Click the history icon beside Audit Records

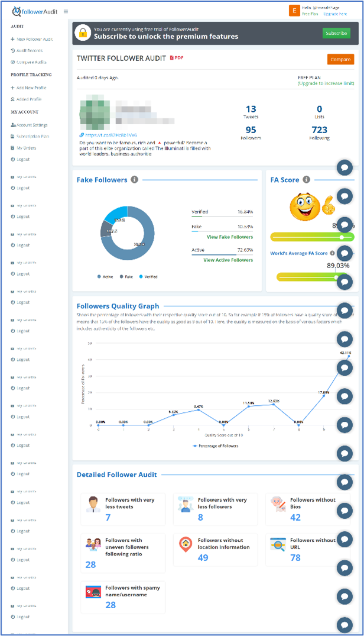pos(12,51)
